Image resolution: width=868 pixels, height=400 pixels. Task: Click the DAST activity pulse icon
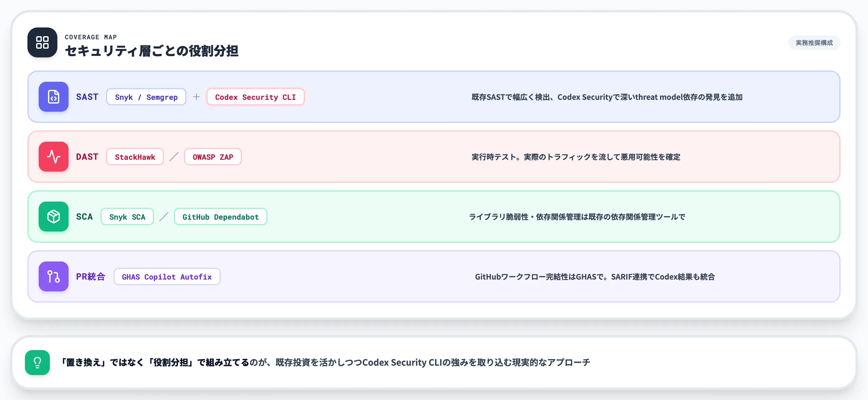tap(54, 157)
